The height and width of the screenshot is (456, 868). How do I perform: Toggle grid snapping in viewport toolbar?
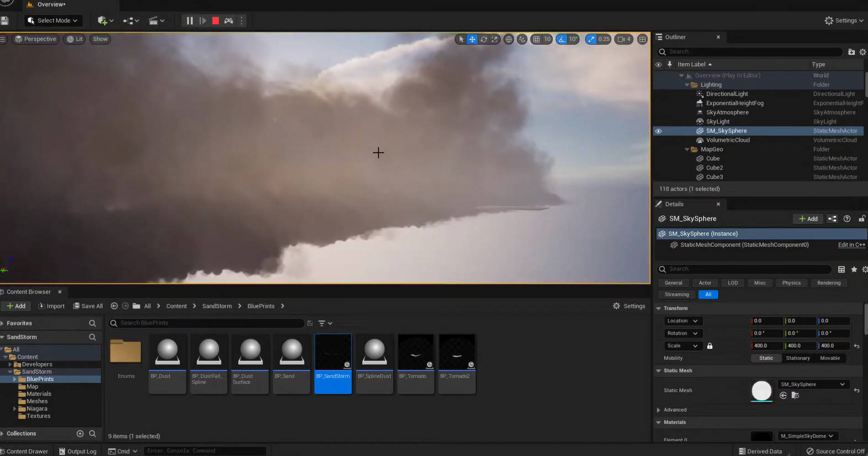(536, 39)
